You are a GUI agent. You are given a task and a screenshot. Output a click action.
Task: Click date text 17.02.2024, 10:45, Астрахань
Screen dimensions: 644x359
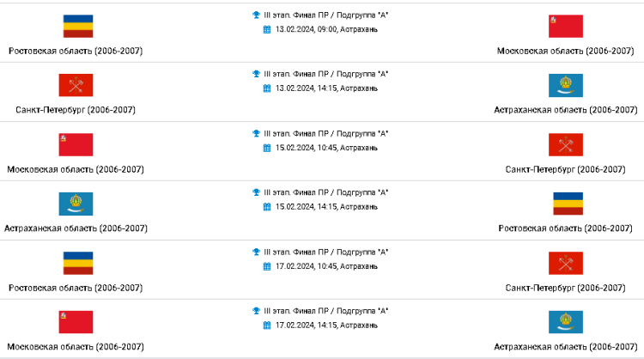(326, 266)
